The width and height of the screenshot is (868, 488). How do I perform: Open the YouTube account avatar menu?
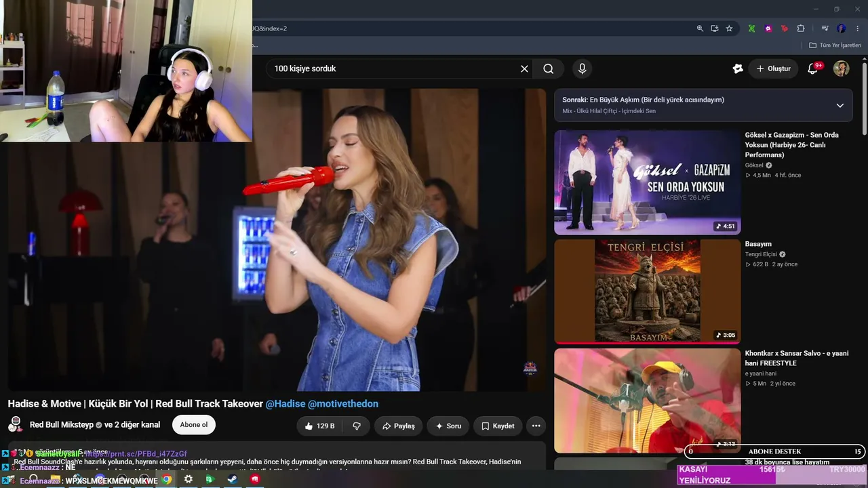pos(841,68)
